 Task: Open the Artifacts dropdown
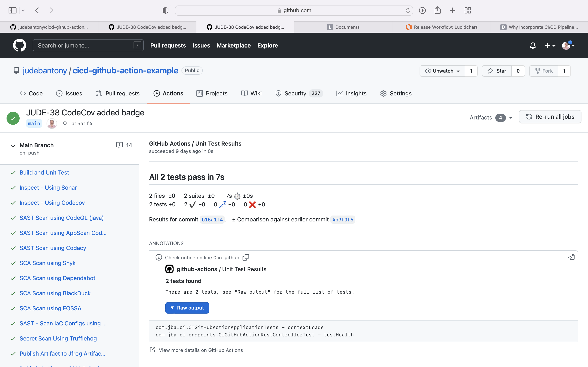[491, 117]
